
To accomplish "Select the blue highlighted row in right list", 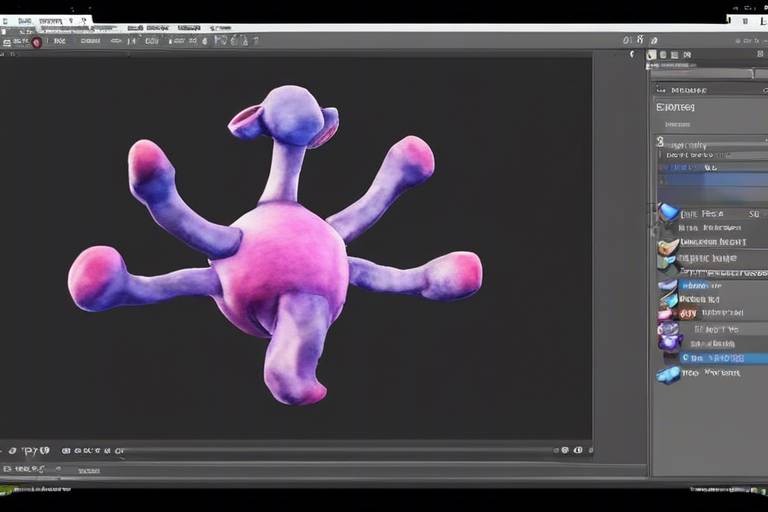I will coord(724,358).
